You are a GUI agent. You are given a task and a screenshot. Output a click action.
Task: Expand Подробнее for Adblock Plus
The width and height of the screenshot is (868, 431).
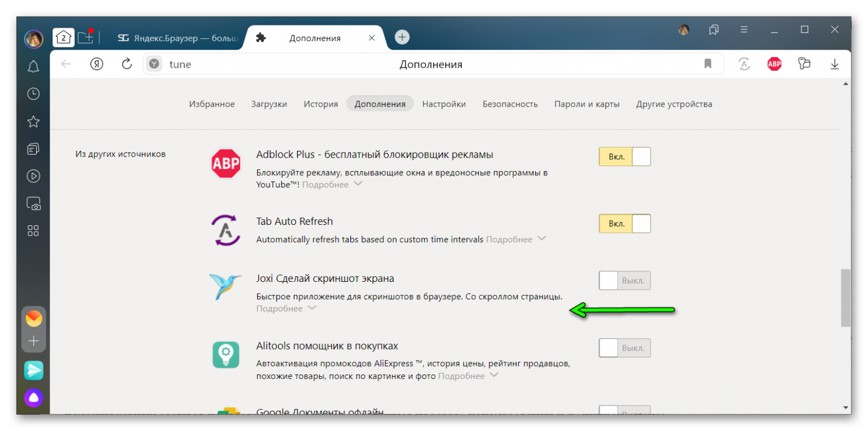(x=332, y=185)
